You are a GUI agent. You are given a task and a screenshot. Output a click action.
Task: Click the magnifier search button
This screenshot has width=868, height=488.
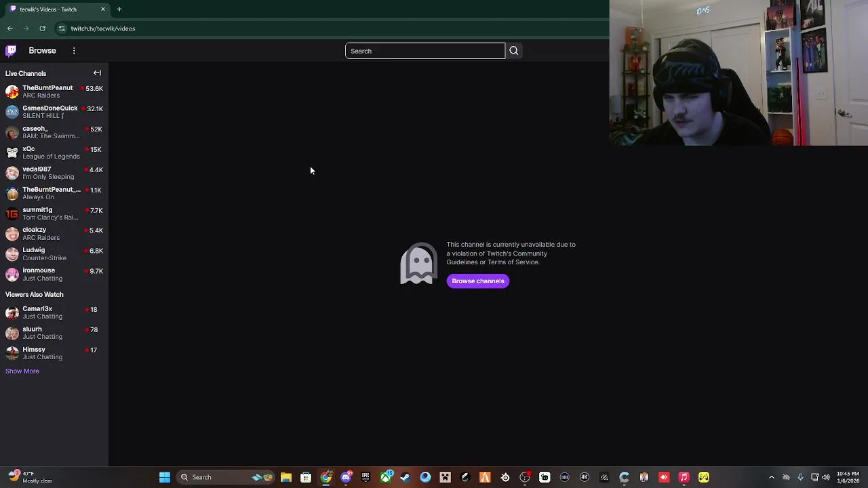pyautogui.click(x=513, y=51)
